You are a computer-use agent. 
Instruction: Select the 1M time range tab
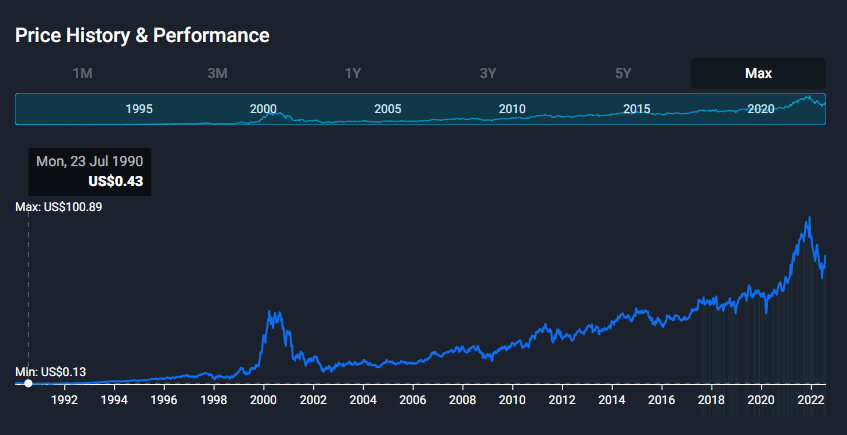pos(83,73)
